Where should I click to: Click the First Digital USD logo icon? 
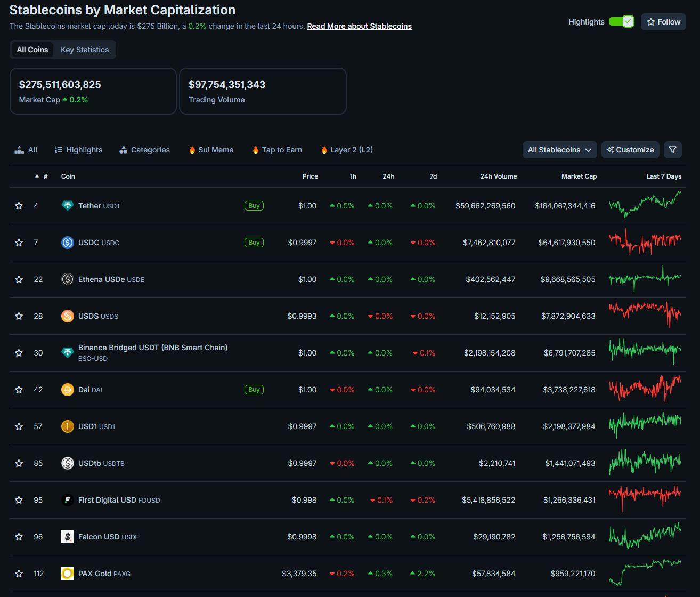(x=67, y=500)
